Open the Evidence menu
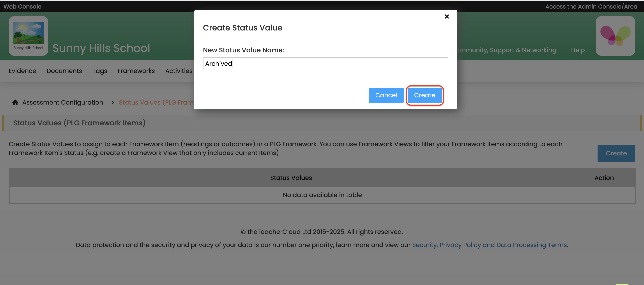Viewport: 644px width, 285px height. pos(22,71)
